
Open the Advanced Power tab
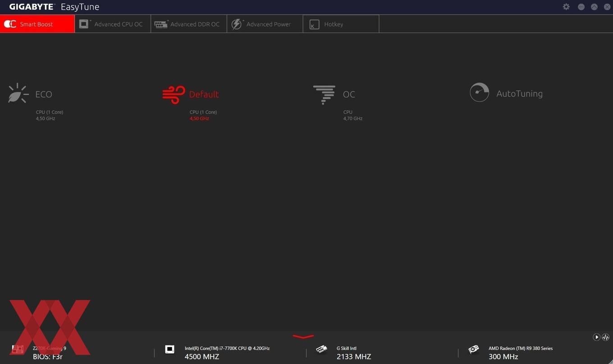coord(265,24)
